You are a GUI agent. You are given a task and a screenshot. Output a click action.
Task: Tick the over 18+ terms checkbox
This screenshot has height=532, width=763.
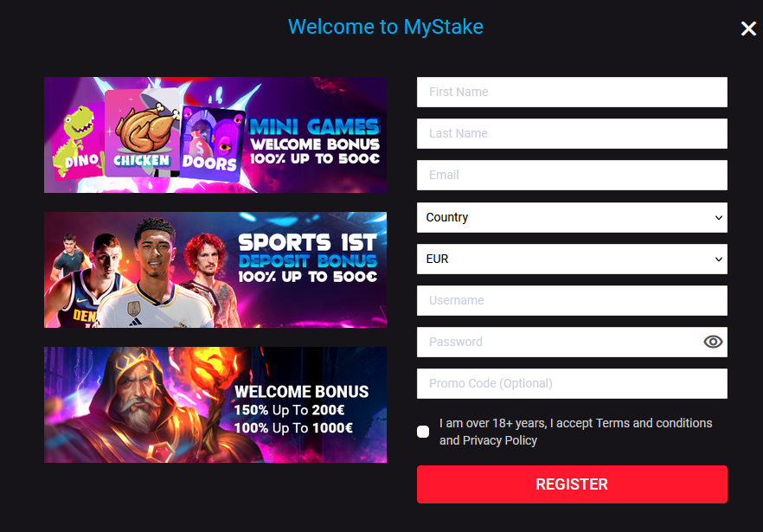click(423, 432)
